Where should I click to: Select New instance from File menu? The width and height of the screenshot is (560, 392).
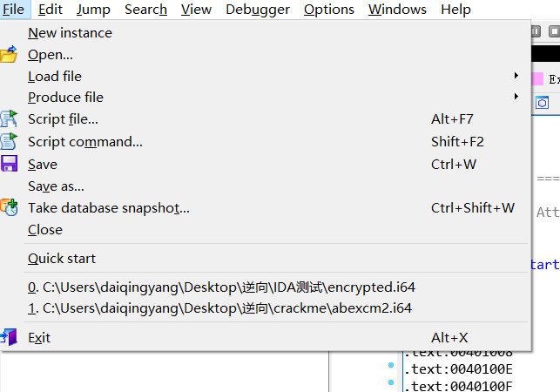pyautogui.click(x=70, y=33)
